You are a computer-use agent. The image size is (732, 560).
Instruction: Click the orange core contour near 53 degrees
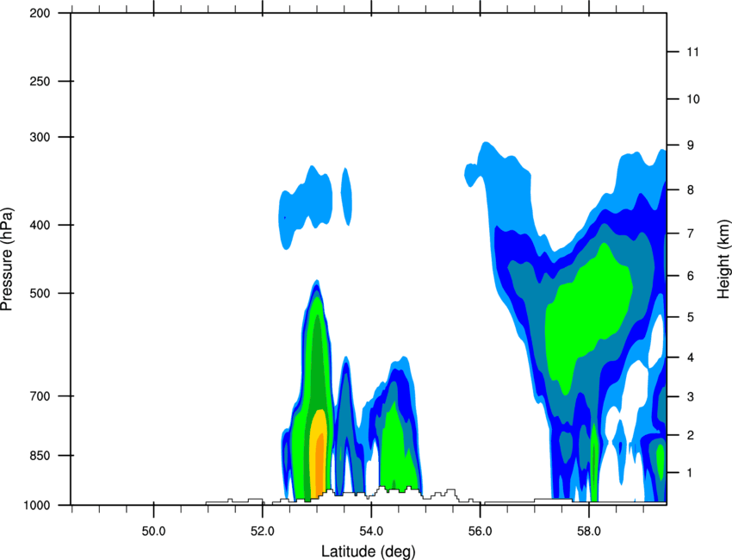point(319,464)
